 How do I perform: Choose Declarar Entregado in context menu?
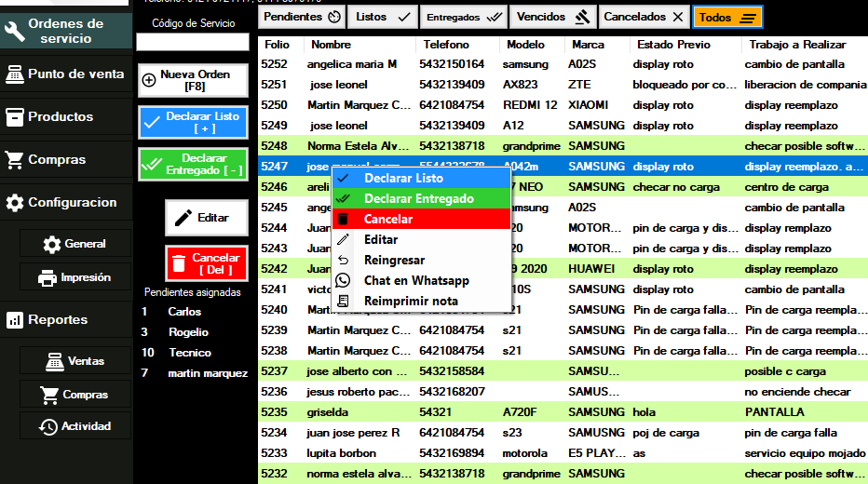click(x=421, y=198)
